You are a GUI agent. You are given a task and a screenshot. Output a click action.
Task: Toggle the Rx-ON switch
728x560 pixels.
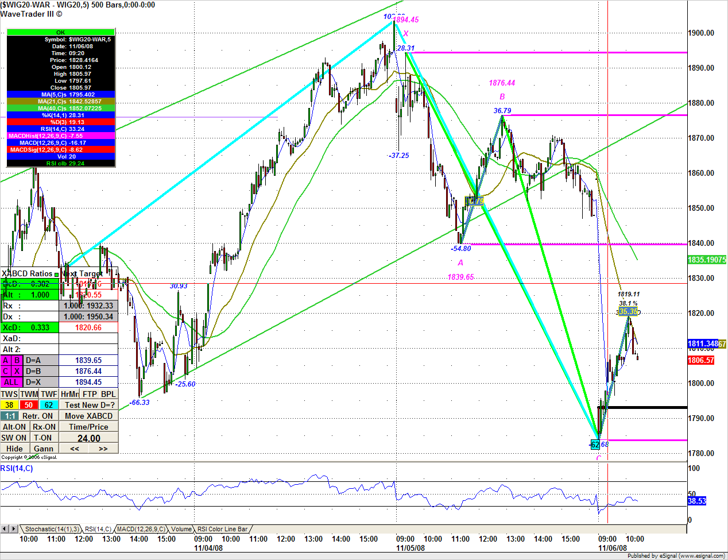(44, 427)
